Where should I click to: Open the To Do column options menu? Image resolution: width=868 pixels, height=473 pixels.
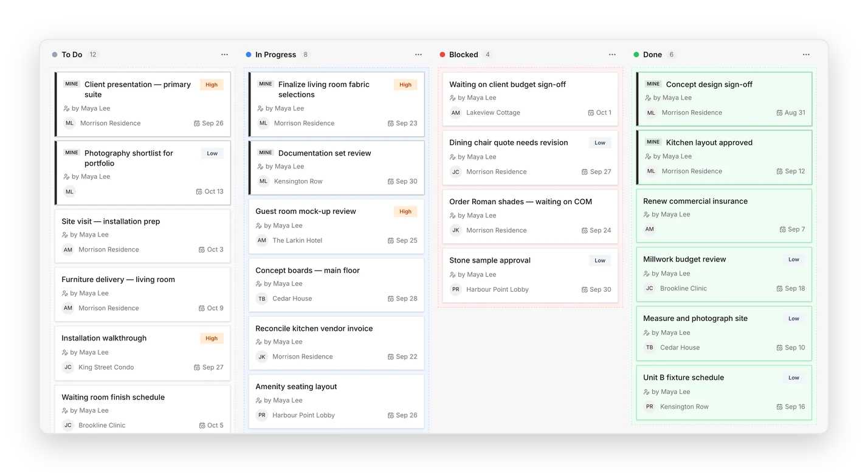pyautogui.click(x=224, y=55)
